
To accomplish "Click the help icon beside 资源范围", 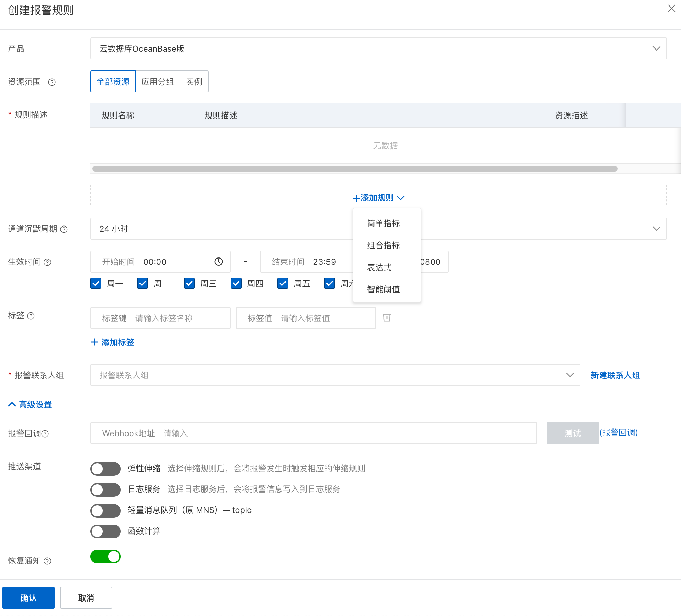I will pos(52,82).
